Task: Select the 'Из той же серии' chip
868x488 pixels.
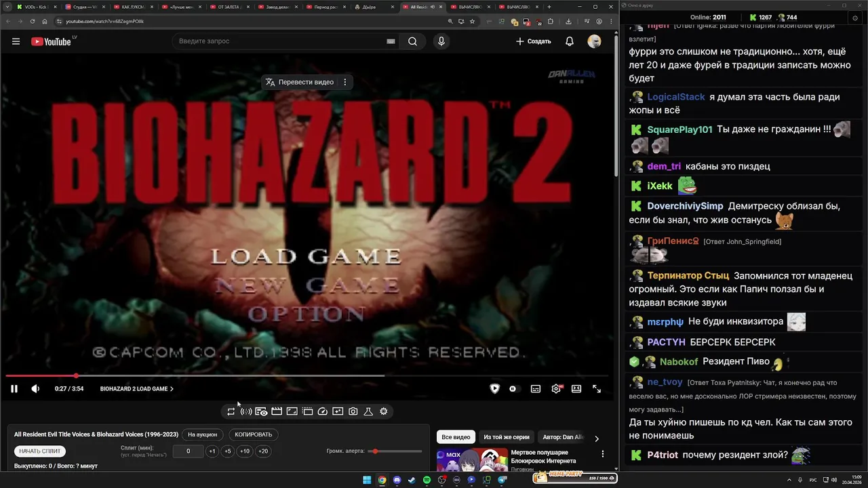Action: coord(507,437)
